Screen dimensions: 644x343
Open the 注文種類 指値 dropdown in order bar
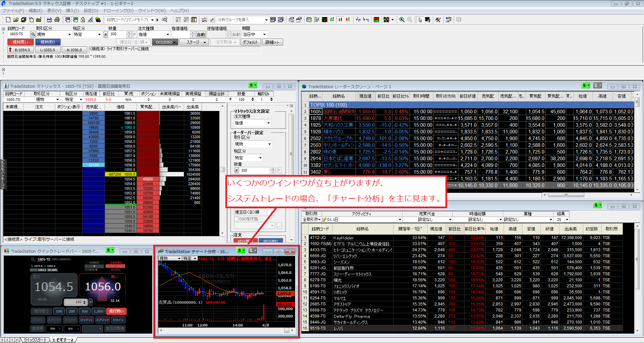[x=154, y=34]
